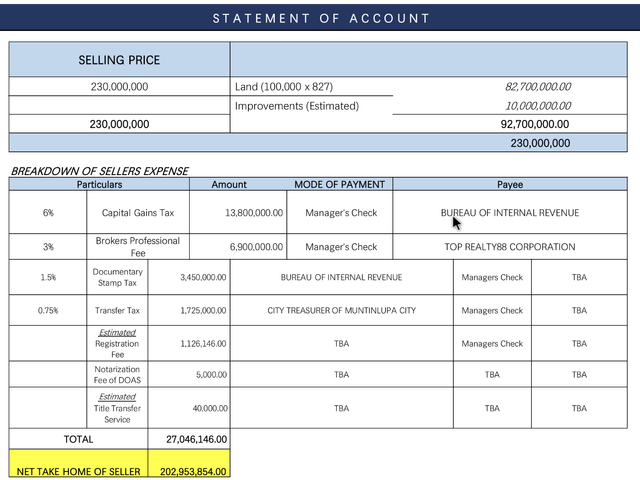The height and width of the screenshot is (480, 640).
Task: Select NET TAKE HOME OF SELLER cell
Action: click(78, 464)
